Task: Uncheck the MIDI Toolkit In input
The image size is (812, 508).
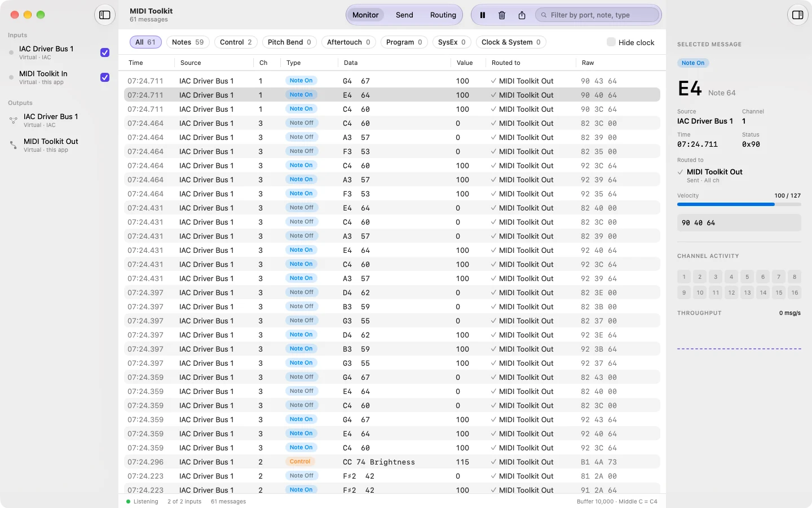Action: click(x=105, y=77)
